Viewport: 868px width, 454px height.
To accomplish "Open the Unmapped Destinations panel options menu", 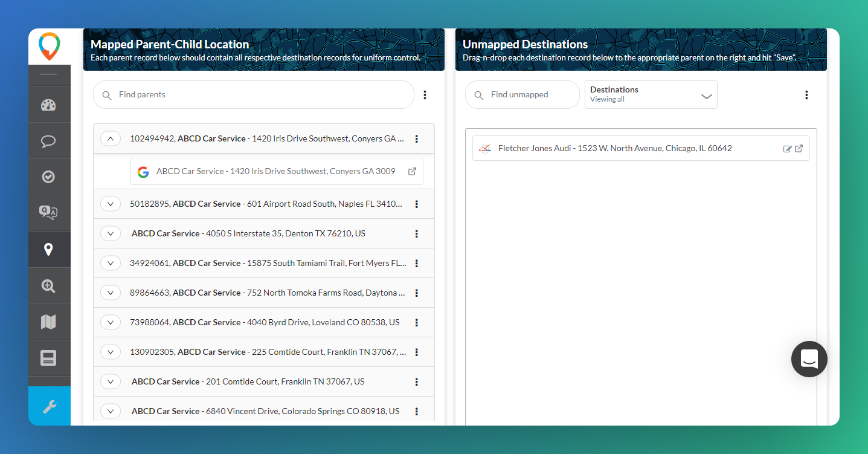I will pos(806,95).
